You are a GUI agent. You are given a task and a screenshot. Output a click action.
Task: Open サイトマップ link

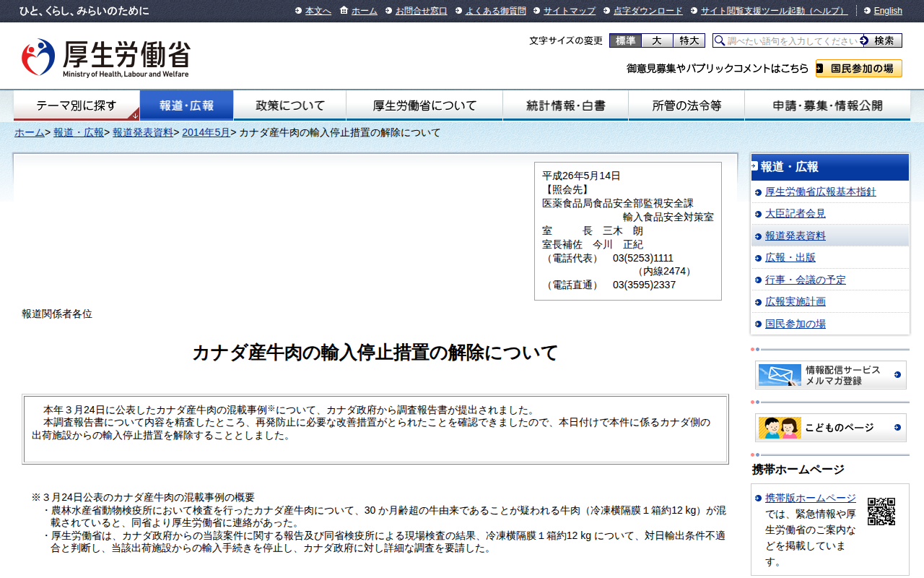570,11
